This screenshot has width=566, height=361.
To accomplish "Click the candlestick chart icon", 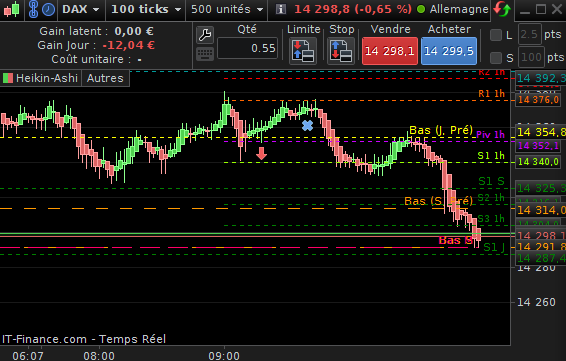I will click(x=11, y=9).
